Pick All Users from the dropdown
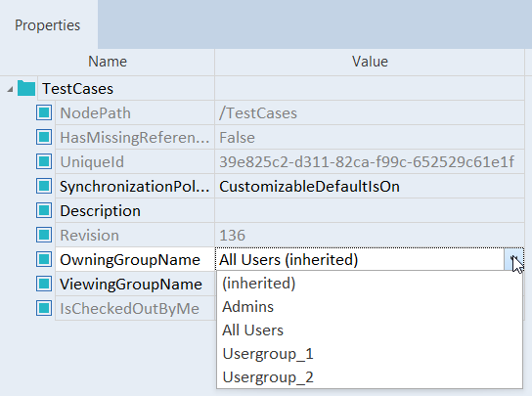The width and height of the screenshot is (532, 396). coord(370,330)
